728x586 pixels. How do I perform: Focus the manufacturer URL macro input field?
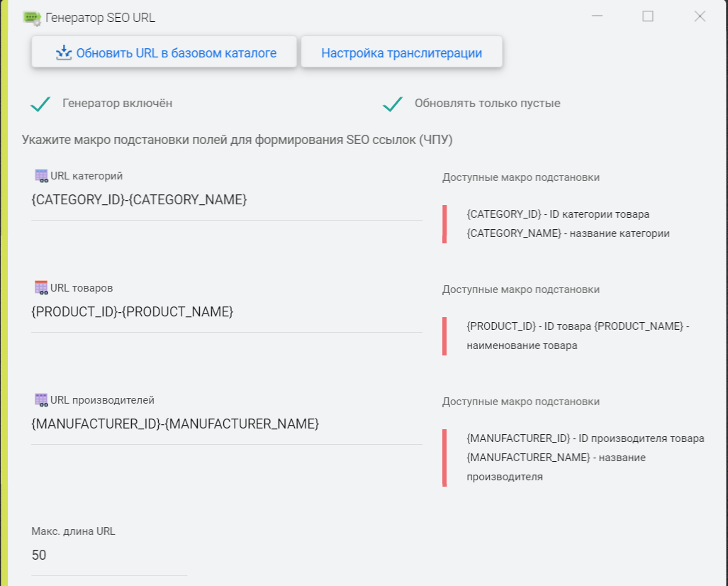226,424
